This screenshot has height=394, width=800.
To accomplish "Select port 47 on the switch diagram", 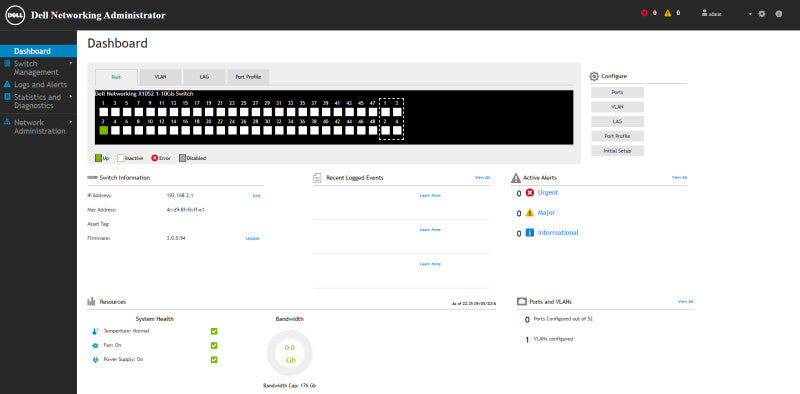I will tap(372, 112).
